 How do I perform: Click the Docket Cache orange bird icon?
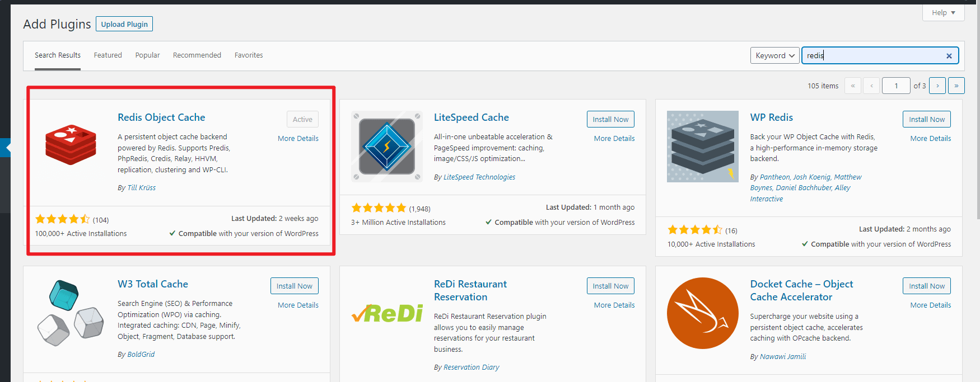click(702, 313)
